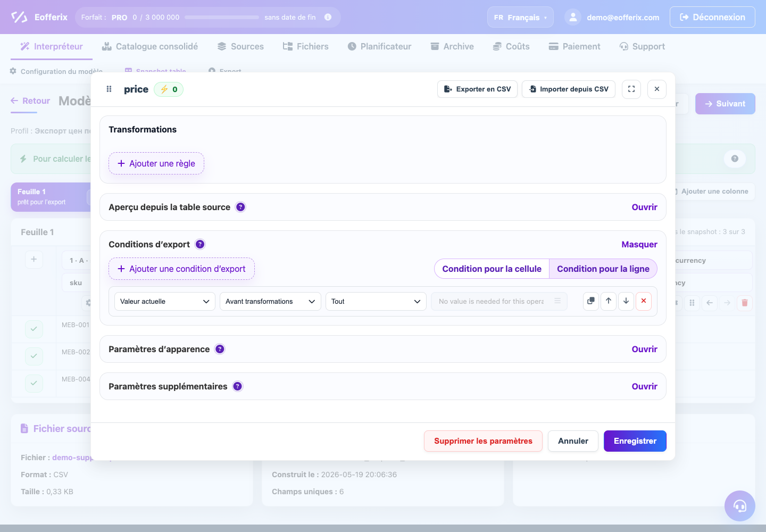The height and width of the screenshot is (532, 766).
Task: Export rules to CSV
Action: [478, 89]
